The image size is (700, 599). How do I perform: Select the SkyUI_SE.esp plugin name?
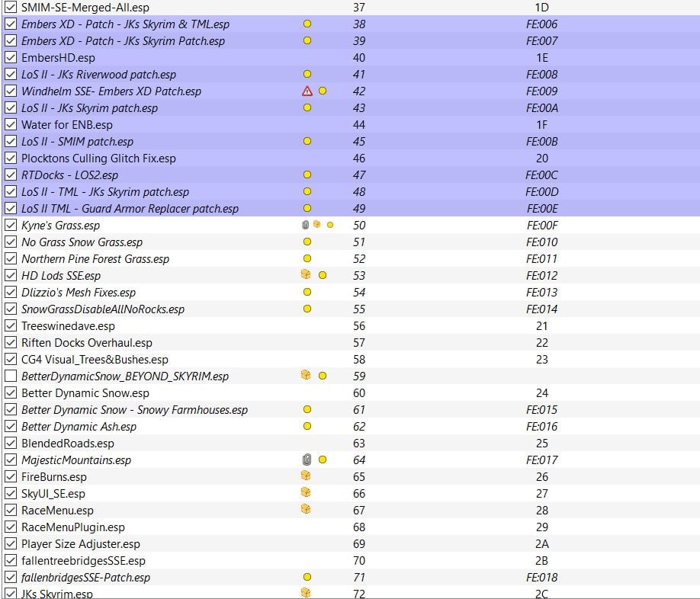53,494
